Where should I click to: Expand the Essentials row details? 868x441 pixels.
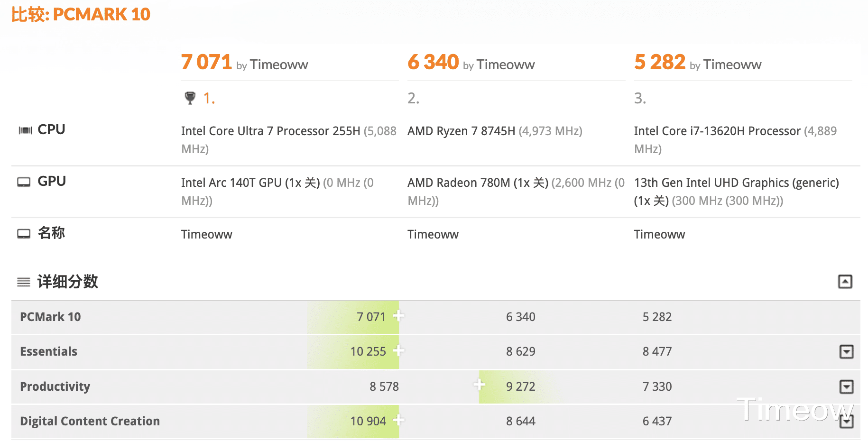846,352
